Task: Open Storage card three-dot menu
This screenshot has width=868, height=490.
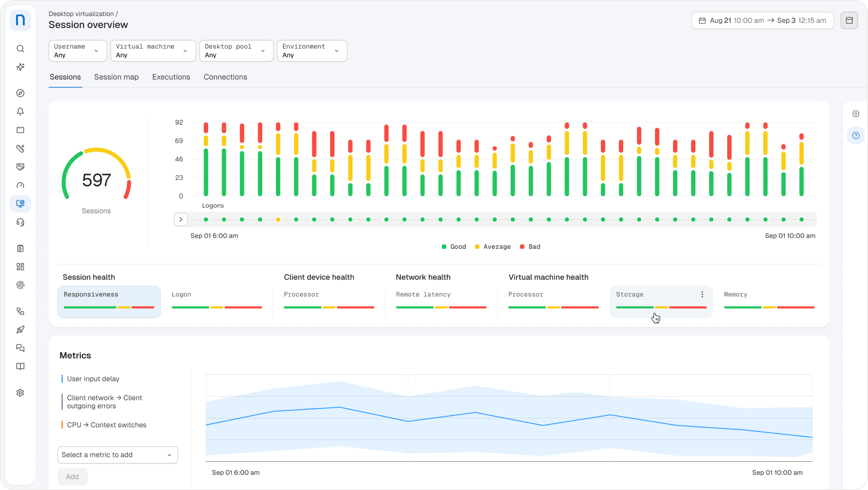Action: (702, 295)
